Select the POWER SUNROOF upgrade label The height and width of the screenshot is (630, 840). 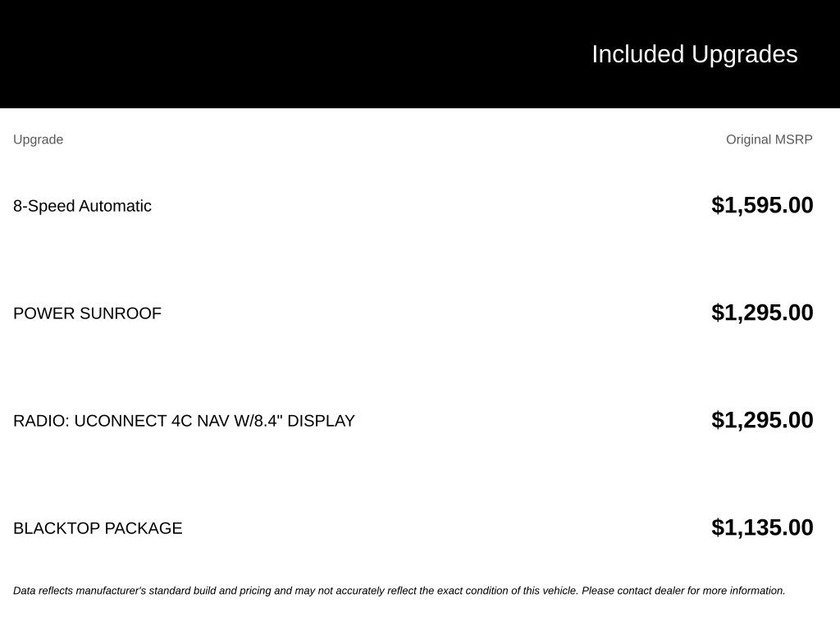coord(87,313)
